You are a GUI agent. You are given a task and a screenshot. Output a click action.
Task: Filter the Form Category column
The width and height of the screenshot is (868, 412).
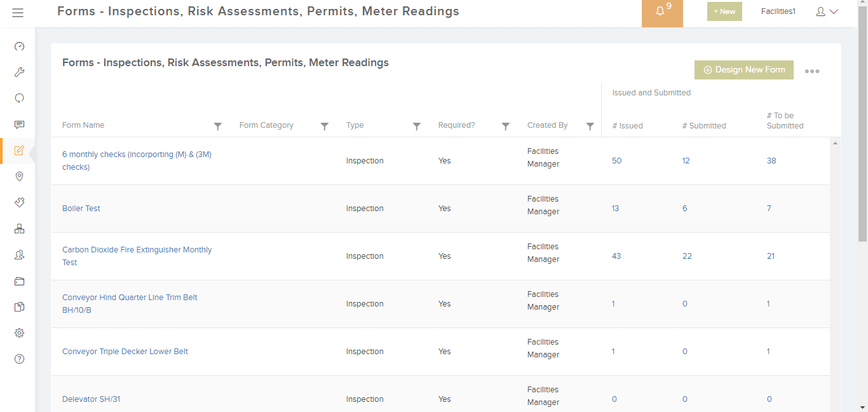pos(325,127)
